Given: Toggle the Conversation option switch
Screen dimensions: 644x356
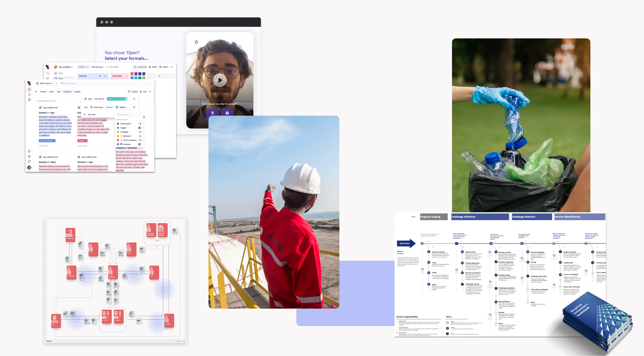Looking at the screenshot, I should pos(140,124).
